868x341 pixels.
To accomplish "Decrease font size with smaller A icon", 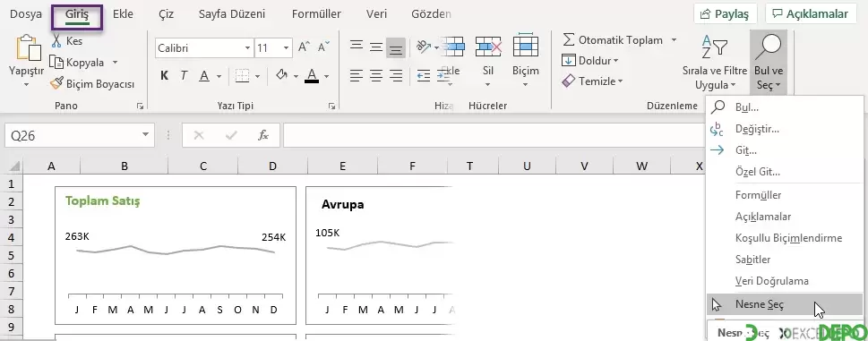I will (x=324, y=47).
